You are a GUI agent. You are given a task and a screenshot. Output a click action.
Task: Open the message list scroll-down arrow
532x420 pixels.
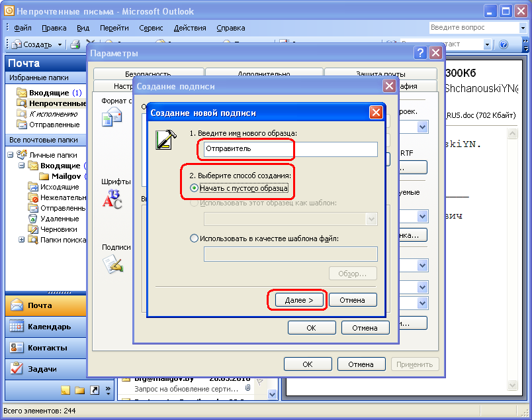pos(272,394)
